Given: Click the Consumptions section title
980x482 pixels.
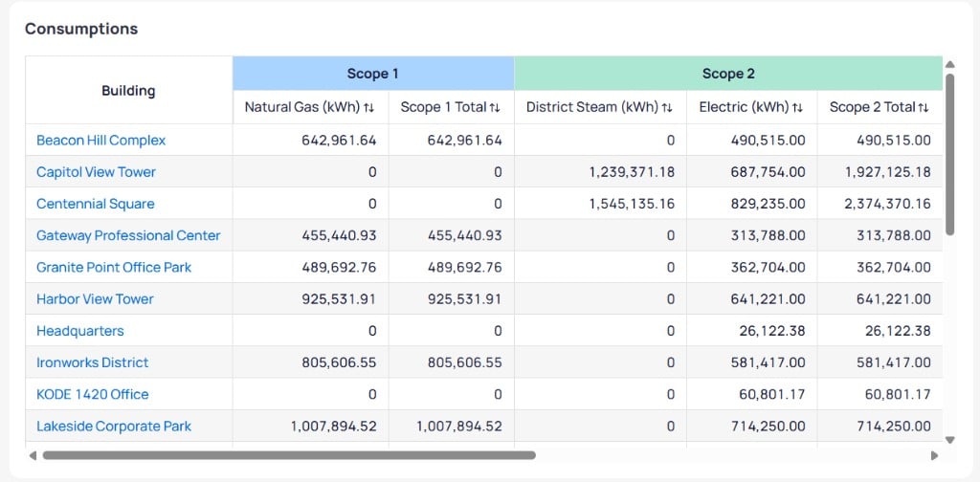Looking at the screenshot, I should pyautogui.click(x=81, y=29).
